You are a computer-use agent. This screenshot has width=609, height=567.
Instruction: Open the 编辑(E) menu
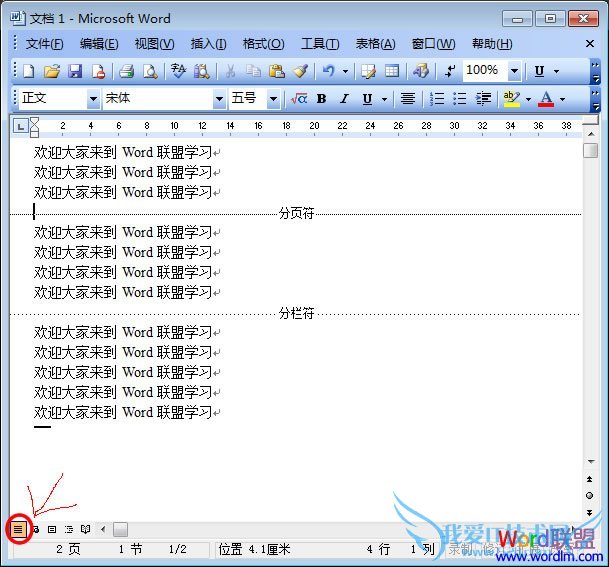tap(99, 44)
